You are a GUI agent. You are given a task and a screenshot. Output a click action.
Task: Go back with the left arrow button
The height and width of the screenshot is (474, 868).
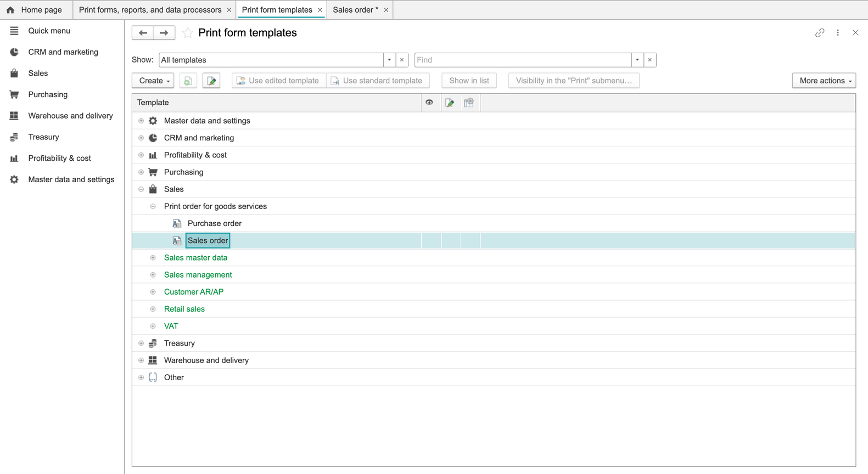pos(143,33)
